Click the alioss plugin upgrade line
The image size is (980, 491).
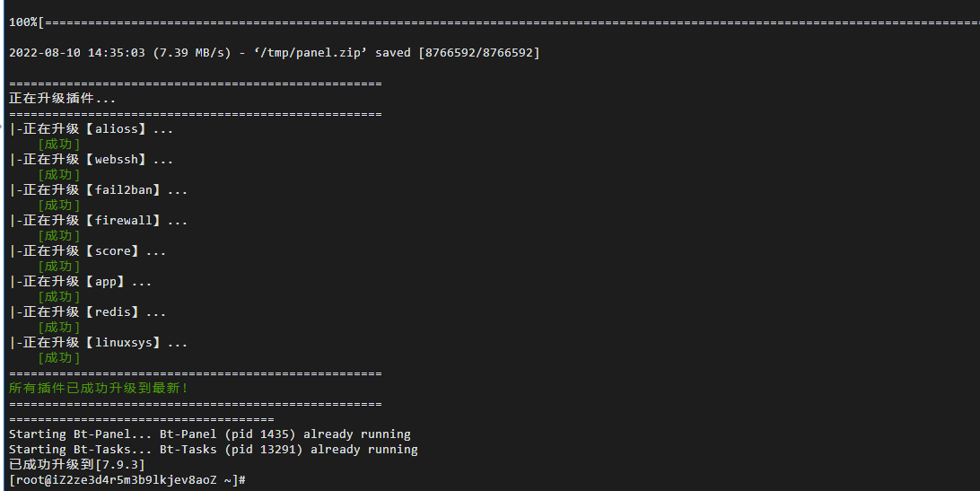(92, 129)
